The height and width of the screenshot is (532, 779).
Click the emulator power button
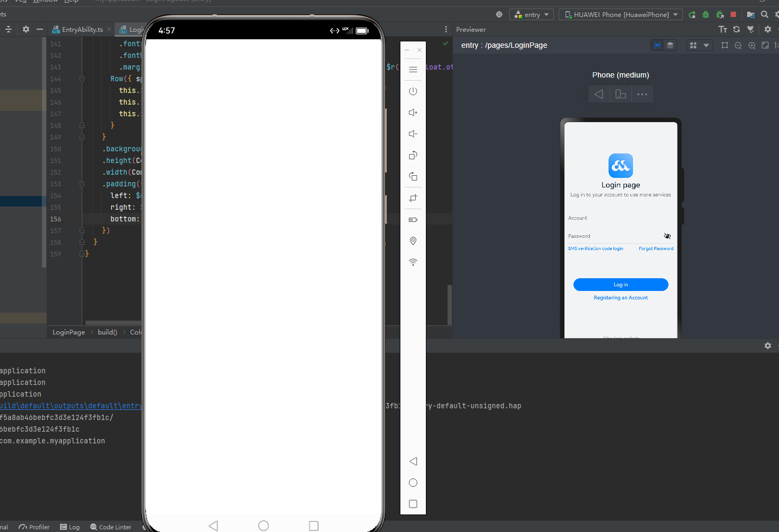click(x=413, y=91)
